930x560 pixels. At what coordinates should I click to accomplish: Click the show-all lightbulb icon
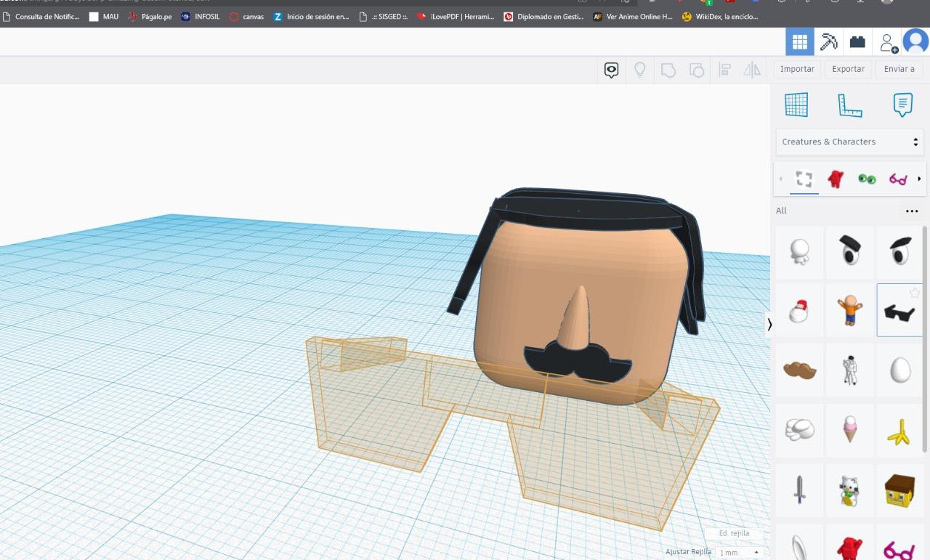640,70
